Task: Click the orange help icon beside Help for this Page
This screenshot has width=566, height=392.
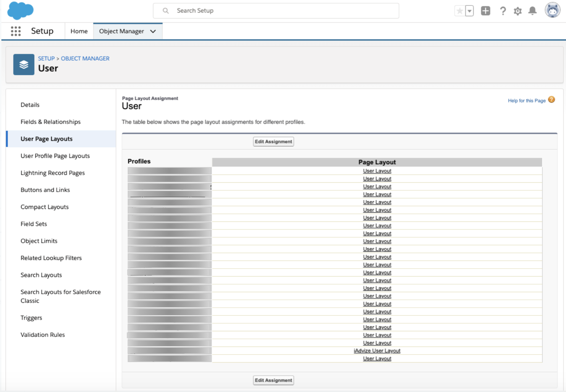Action: [551, 100]
